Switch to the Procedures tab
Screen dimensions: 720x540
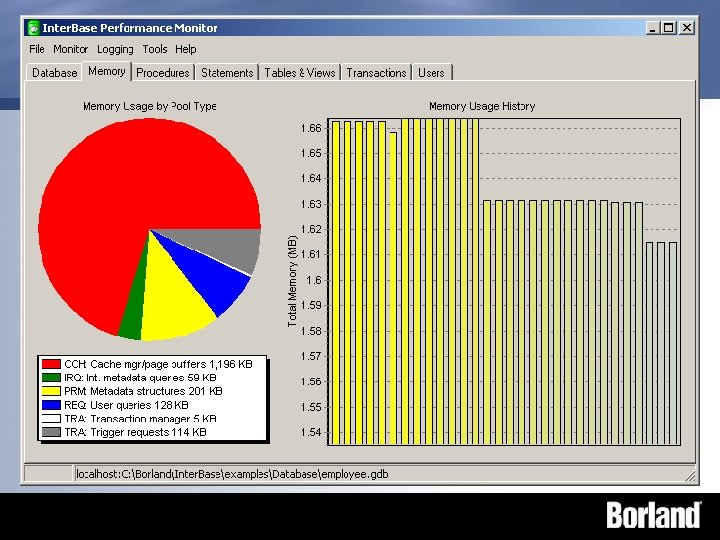point(163,73)
